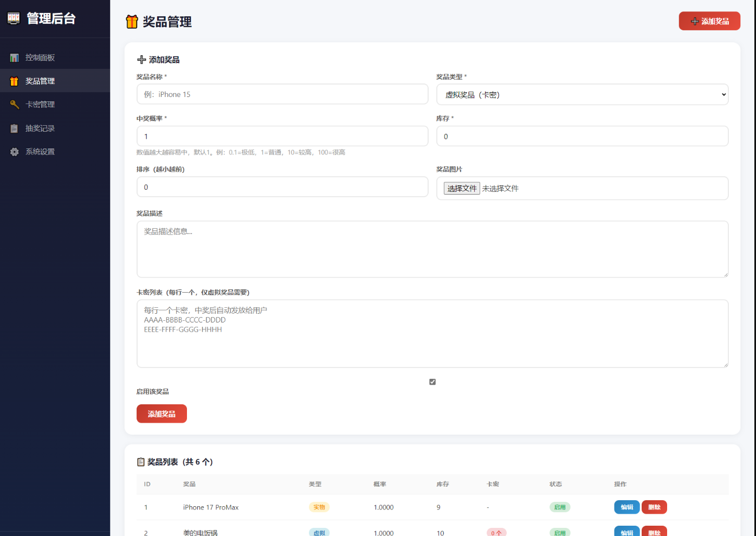The image size is (756, 536).
Task: Uncheck the 启用该奖品 checkbox
Action: tap(432, 382)
